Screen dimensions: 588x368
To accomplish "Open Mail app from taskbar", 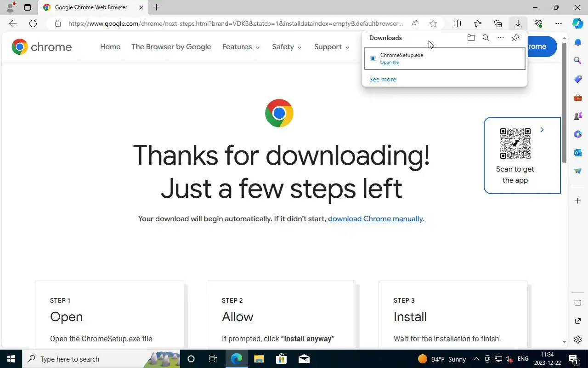I will click(x=304, y=359).
